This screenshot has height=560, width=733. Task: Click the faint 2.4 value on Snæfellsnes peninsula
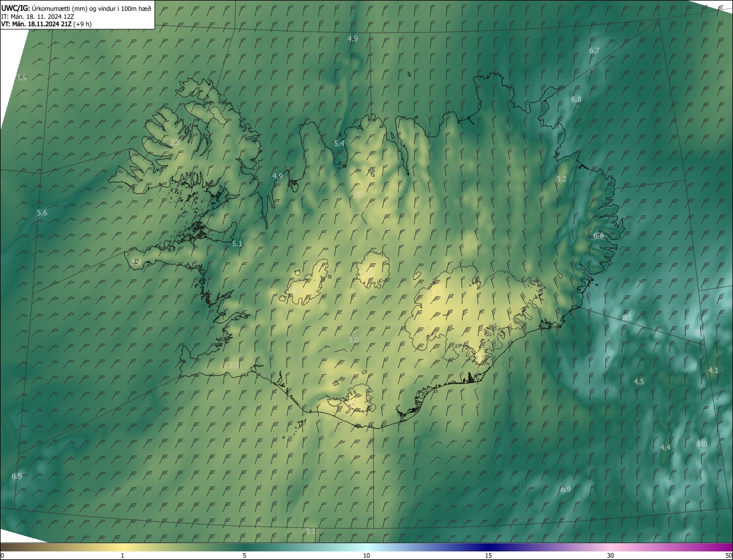pos(136,262)
